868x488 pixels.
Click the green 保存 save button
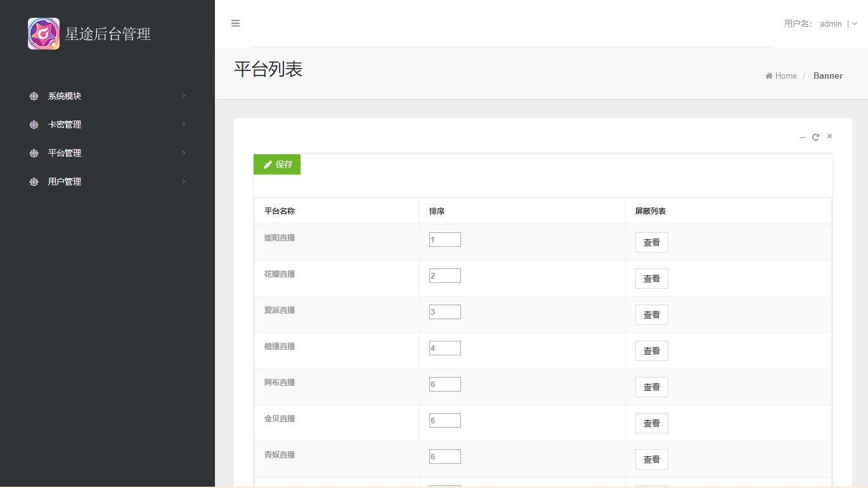[x=277, y=164]
